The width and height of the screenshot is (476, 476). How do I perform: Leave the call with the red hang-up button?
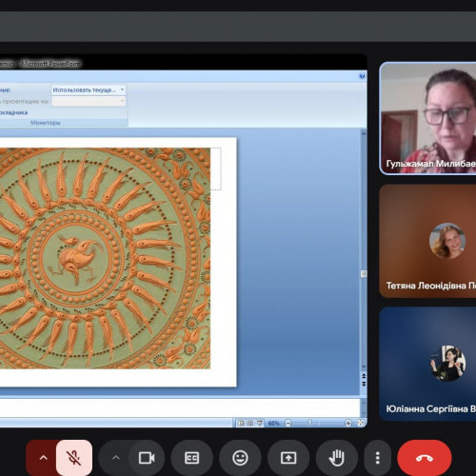(x=425, y=458)
